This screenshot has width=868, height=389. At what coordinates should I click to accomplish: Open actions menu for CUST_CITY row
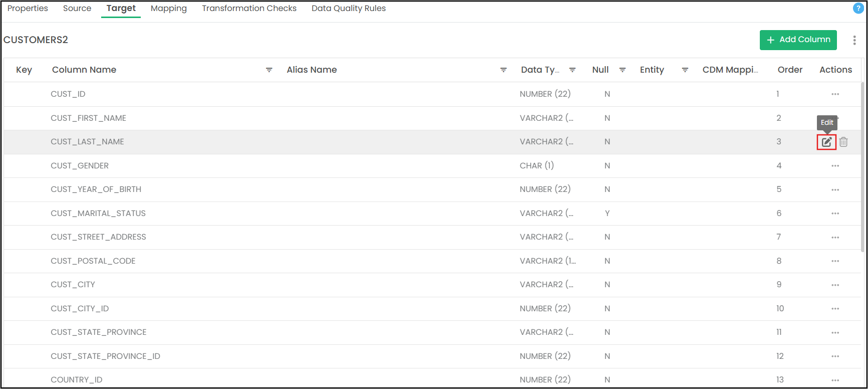coord(835,285)
